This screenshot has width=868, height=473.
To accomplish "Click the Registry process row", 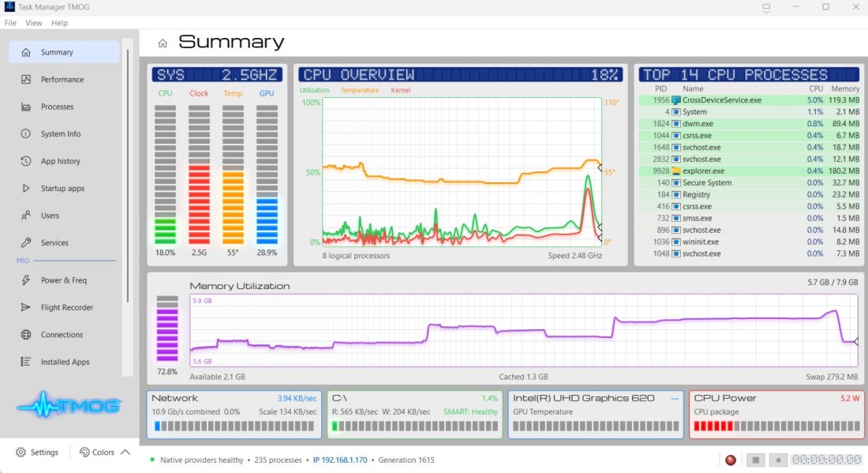I will click(749, 194).
